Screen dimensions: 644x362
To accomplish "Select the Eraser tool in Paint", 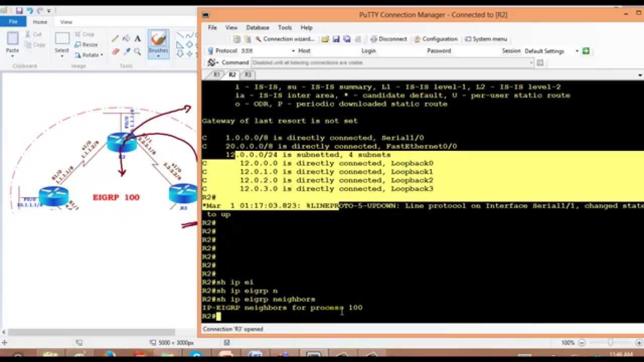I will coord(115,51).
